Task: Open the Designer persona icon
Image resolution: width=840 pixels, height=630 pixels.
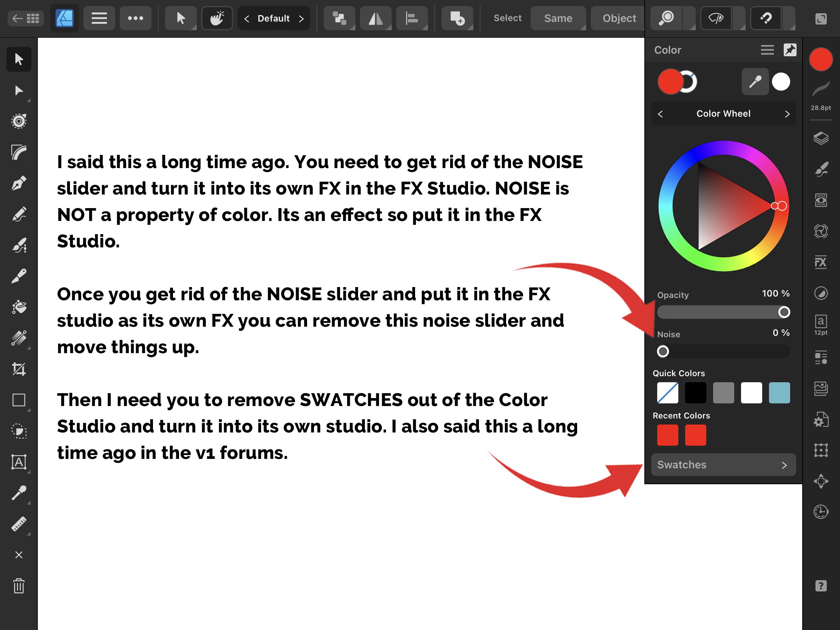Action: (65, 18)
